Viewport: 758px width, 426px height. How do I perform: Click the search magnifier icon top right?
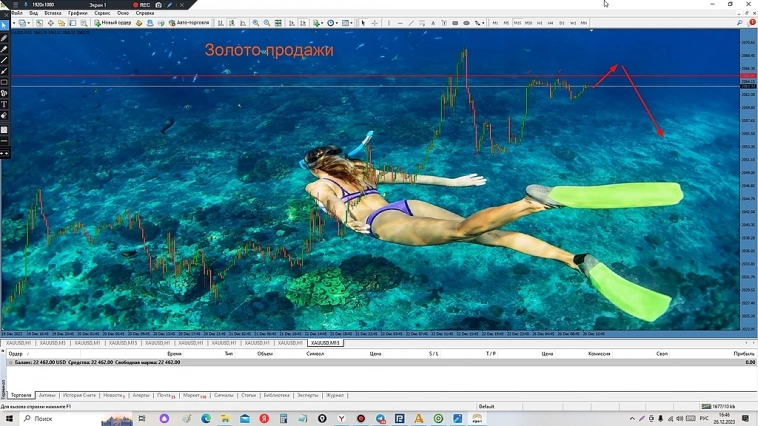coord(740,23)
